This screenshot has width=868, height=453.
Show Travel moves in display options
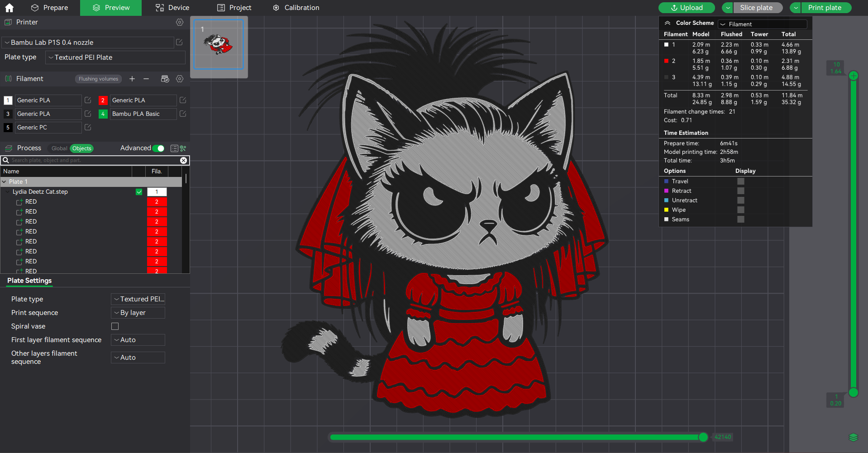pos(741,181)
